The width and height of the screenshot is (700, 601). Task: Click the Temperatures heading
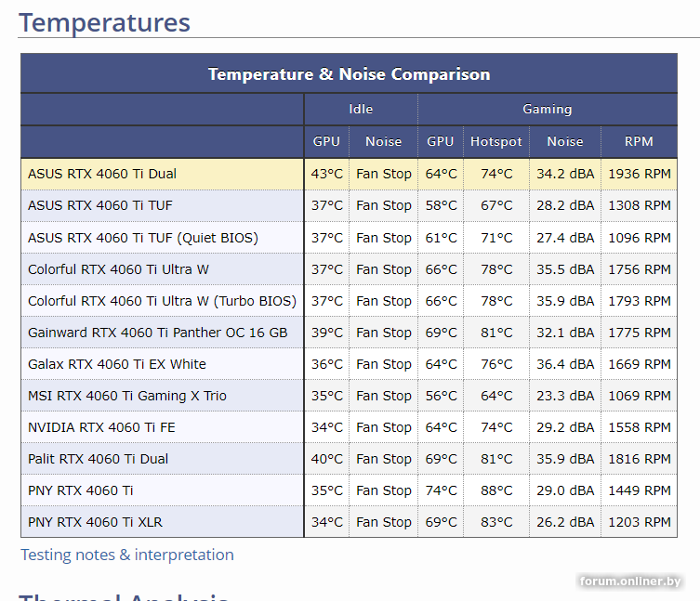pos(104,22)
